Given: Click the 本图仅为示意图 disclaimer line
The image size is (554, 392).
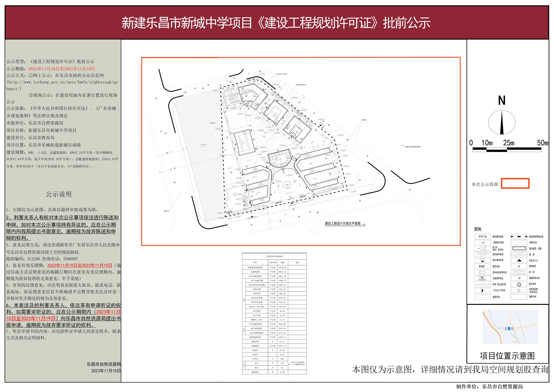Looking at the screenshot, I should point(450,369).
